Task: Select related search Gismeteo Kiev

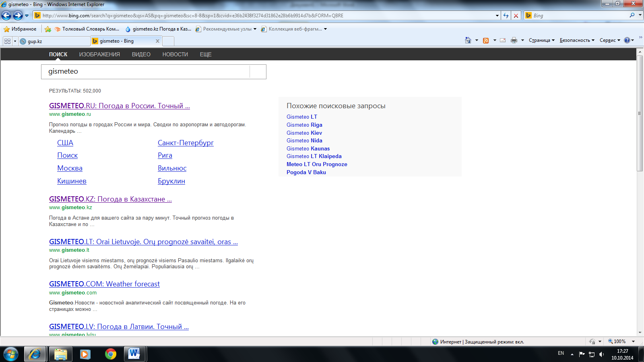Action: coord(304,133)
